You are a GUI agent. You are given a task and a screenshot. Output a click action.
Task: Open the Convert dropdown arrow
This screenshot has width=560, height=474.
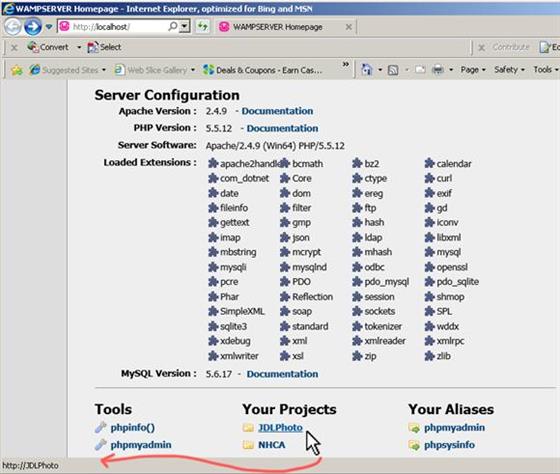coord(79,47)
